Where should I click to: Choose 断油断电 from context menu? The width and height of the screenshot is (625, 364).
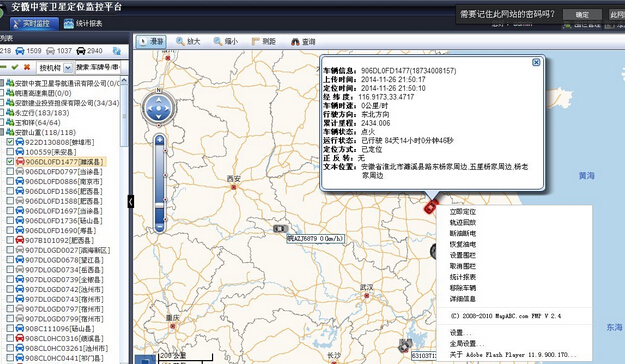(462, 233)
